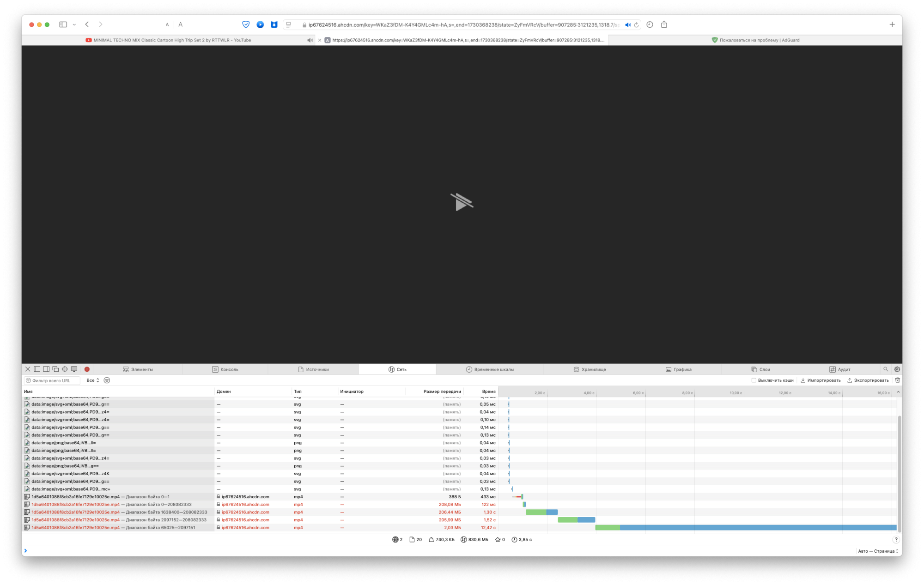Image resolution: width=924 pixels, height=585 pixels.
Task: Toggle the page mute speaker in address bar
Action: 627,24
